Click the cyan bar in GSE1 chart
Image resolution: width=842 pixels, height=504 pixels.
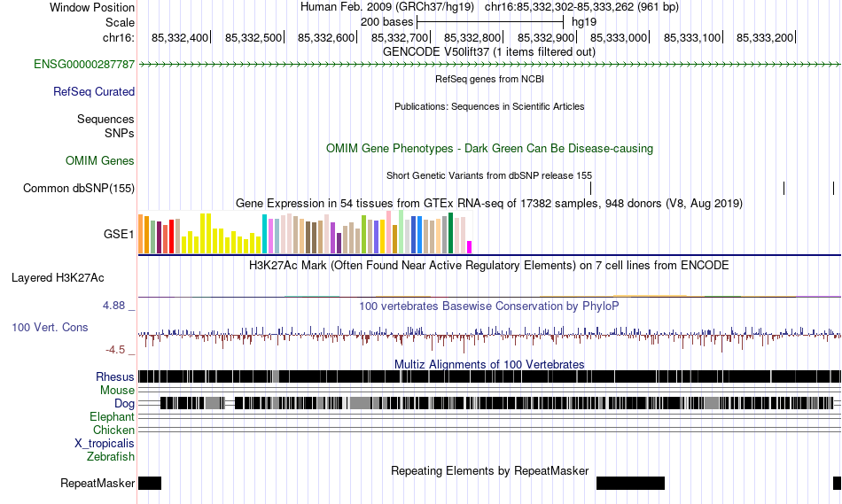click(x=264, y=234)
